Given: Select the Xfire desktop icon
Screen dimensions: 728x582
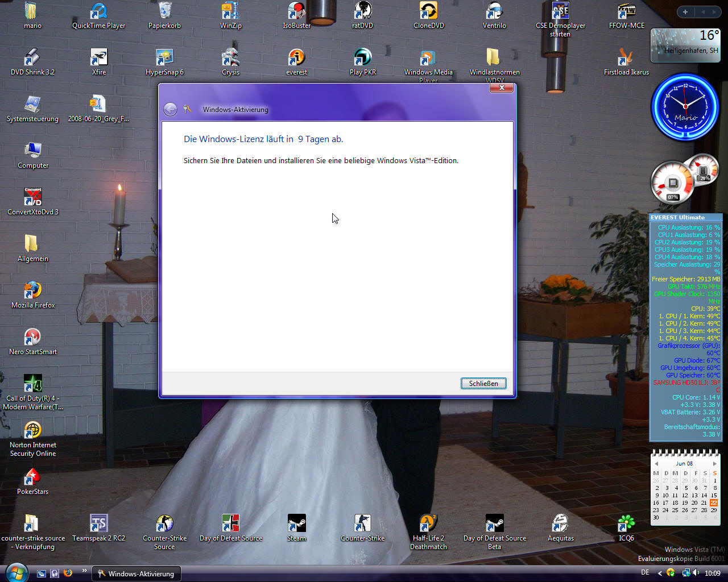Looking at the screenshot, I should tap(99, 62).
